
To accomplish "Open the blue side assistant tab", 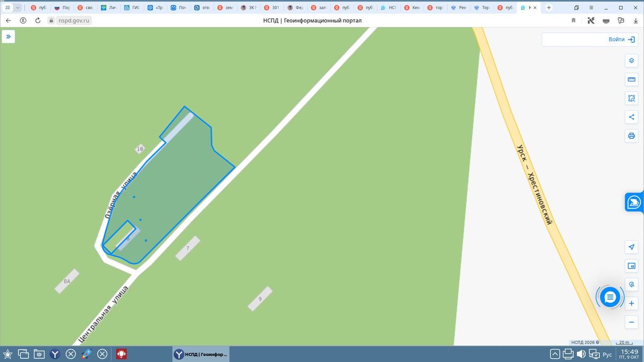I will tap(634, 202).
